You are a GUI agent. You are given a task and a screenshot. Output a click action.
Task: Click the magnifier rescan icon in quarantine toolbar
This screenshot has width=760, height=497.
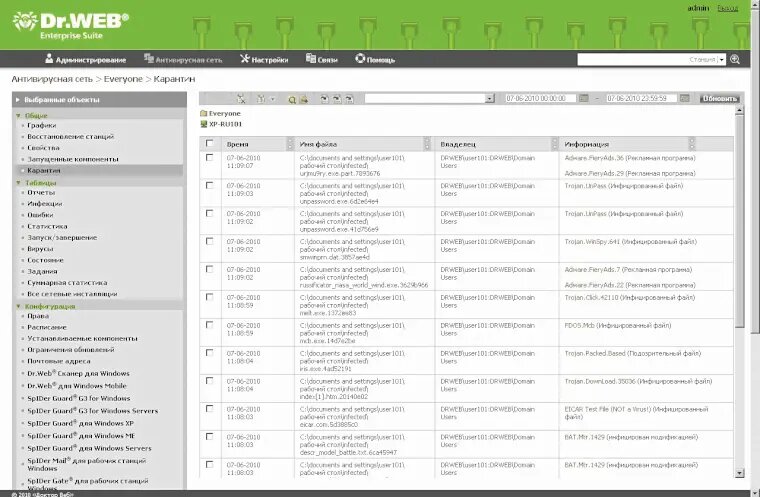[292, 99]
